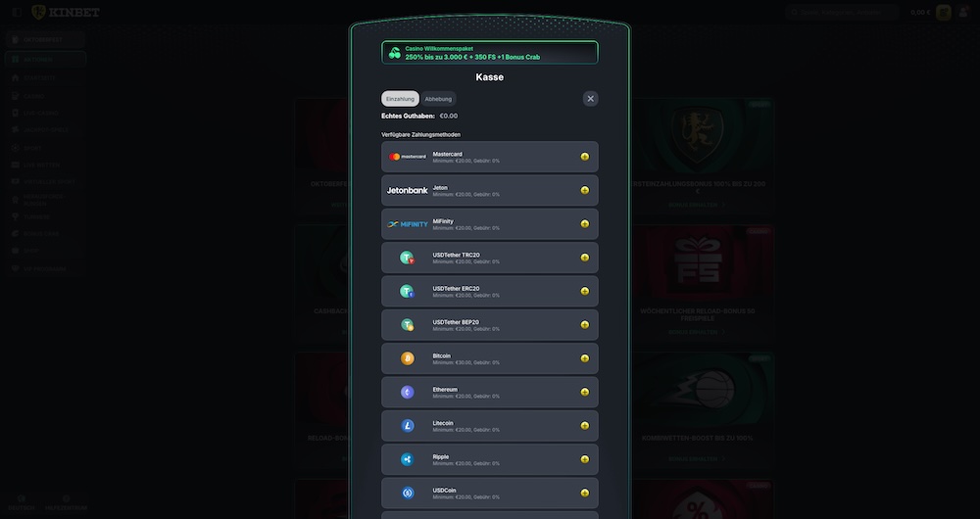Choose the Ethereum payment method row
Screen dimensions: 980x519
490,392
